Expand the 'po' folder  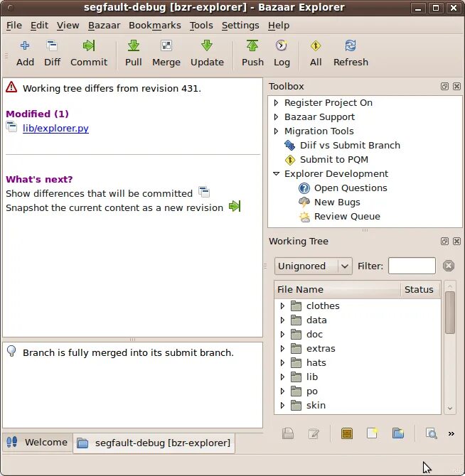(x=282, y=391)
